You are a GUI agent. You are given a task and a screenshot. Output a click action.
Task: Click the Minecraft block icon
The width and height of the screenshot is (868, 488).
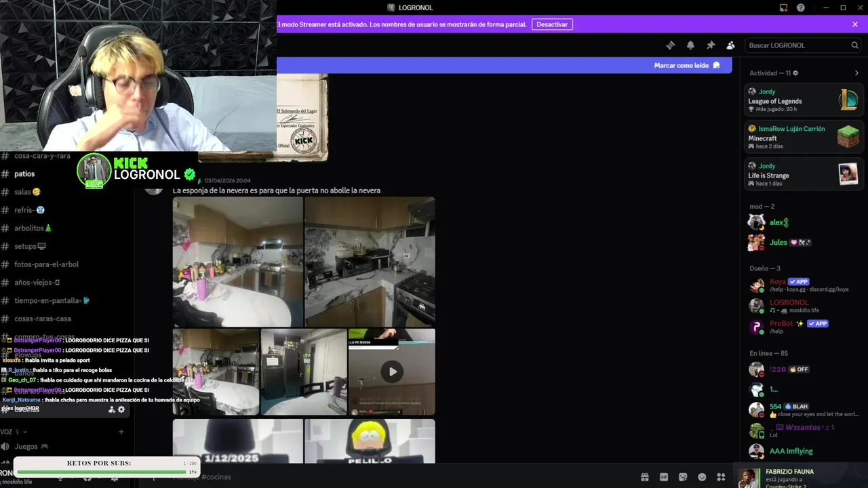[848, 137]
